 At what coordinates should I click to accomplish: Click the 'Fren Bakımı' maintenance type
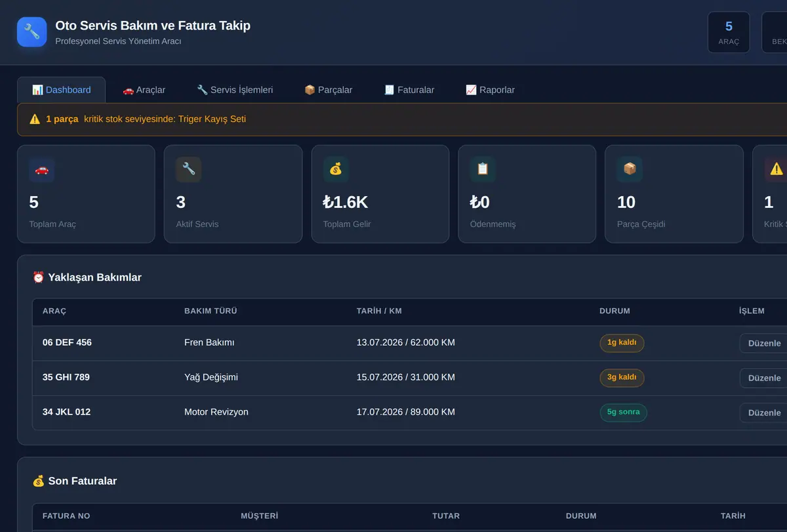[209, 342]
